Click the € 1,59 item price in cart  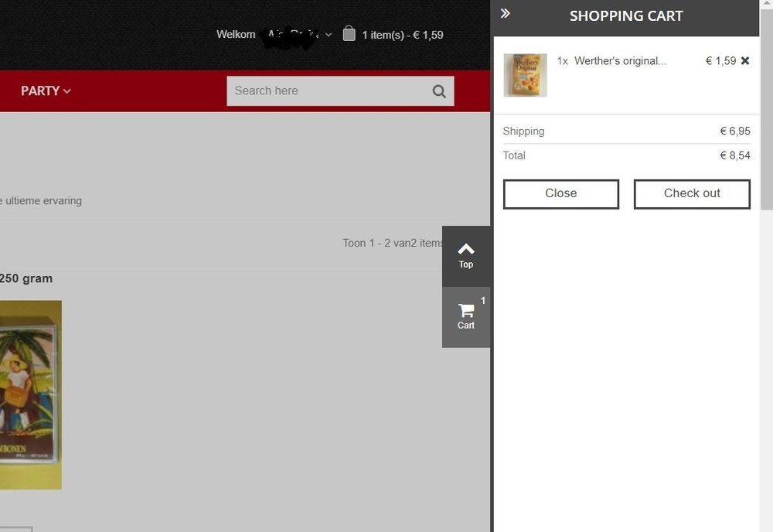720,61
